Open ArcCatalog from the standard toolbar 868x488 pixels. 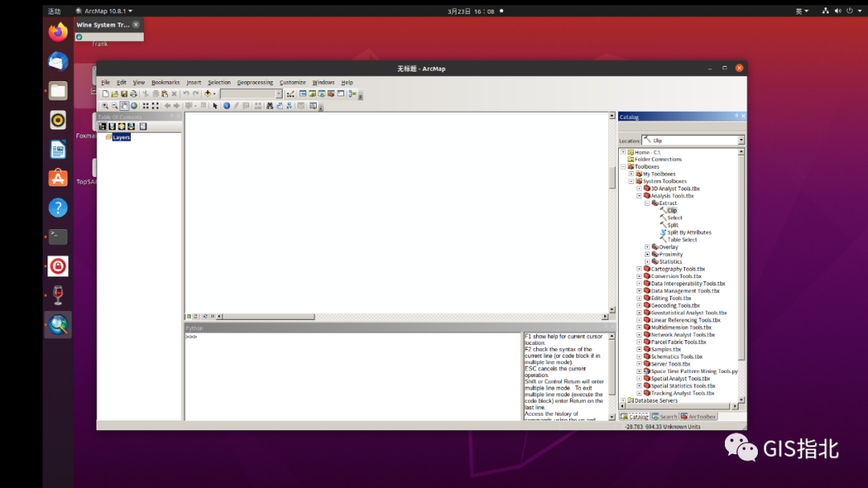[312, 94]
